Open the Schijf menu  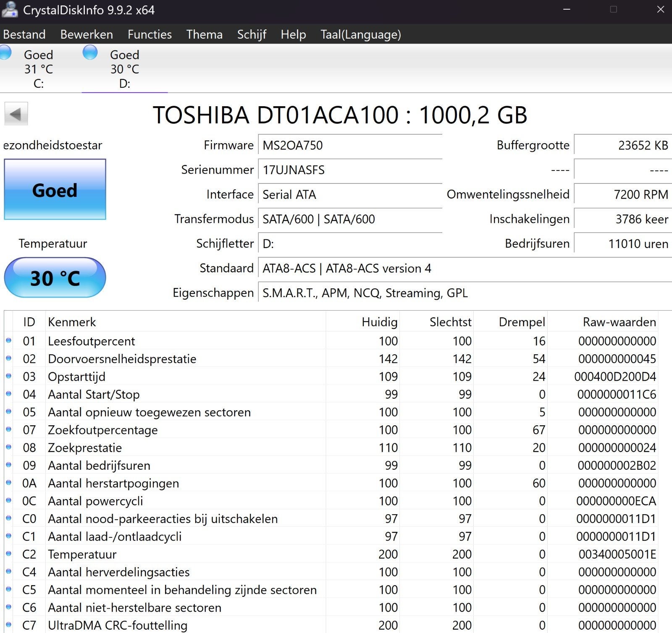pos(252,34)
